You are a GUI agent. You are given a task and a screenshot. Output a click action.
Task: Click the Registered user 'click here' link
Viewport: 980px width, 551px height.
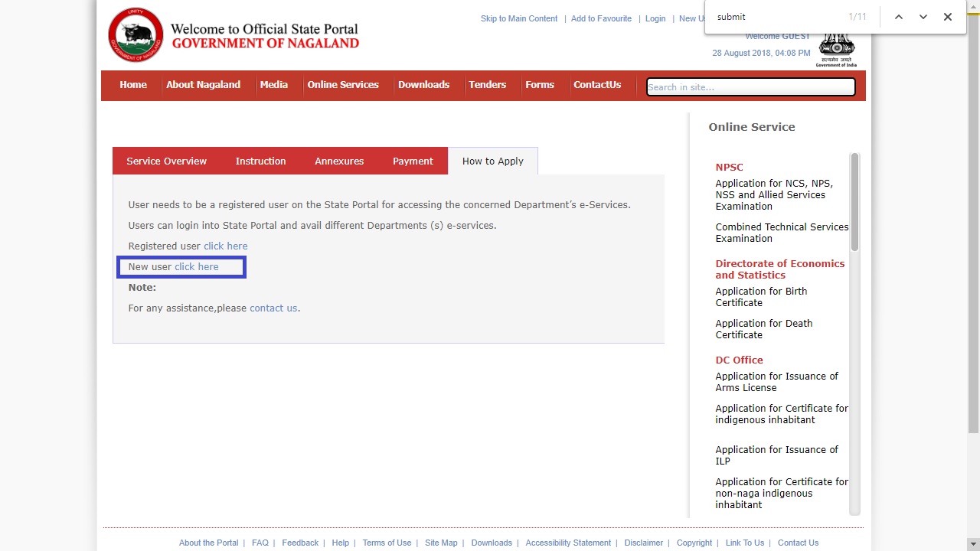225,246
